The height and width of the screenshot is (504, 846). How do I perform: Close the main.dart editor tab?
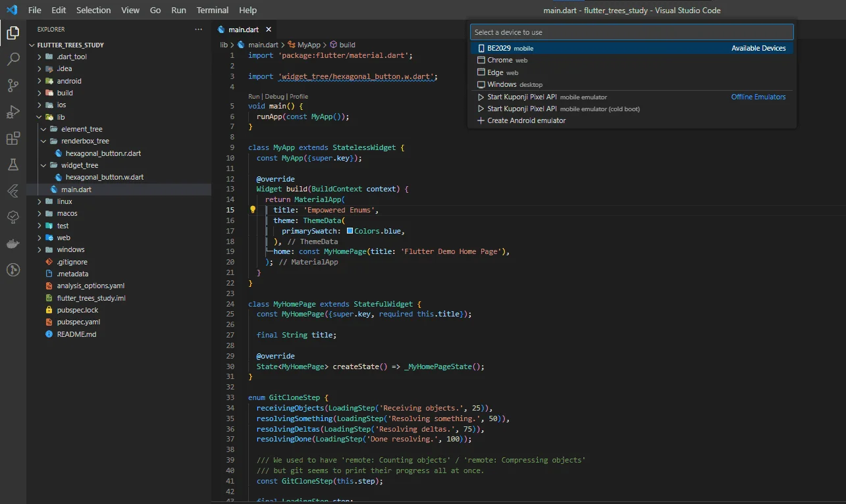268,30
